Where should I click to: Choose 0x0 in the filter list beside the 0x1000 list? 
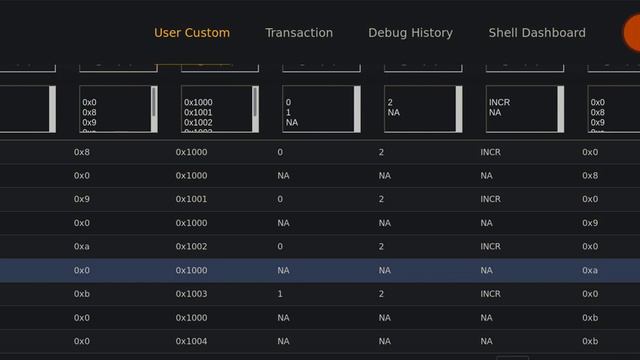click(89, 102)
